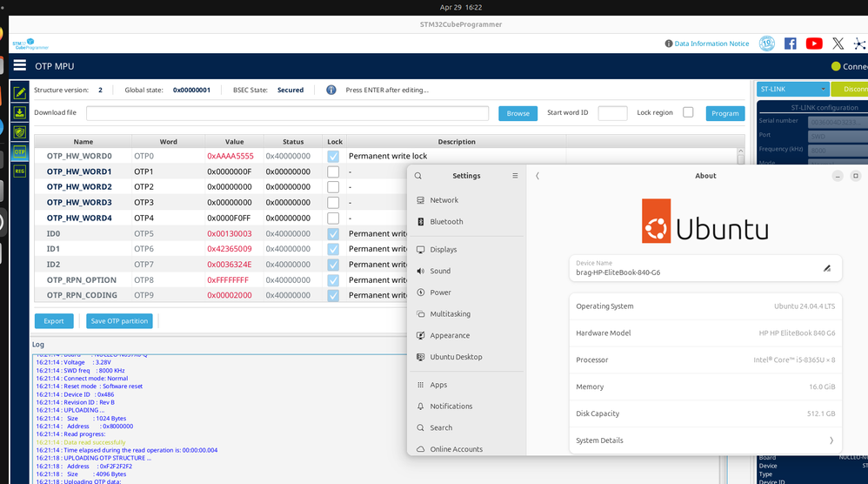Open Sound settings
This screenshot has width=868, height=484.
[x=467, y=271]
